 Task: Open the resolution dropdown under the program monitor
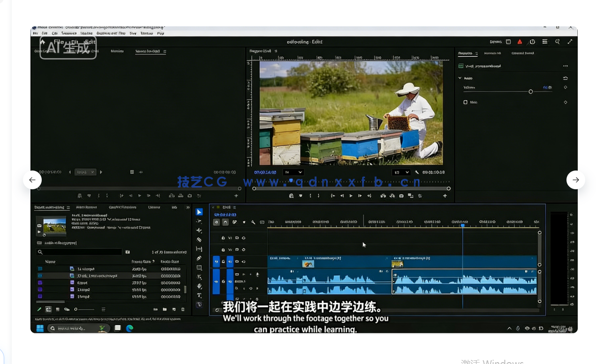point(401,172)
